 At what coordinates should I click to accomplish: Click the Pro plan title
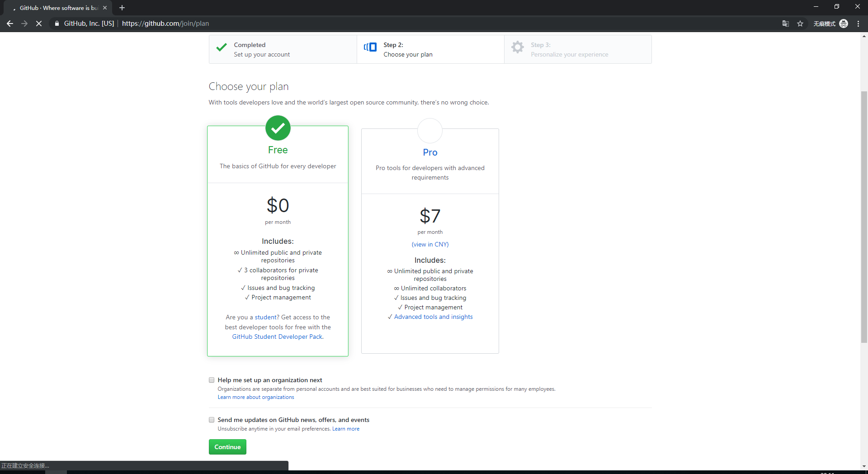click(430, 152)
